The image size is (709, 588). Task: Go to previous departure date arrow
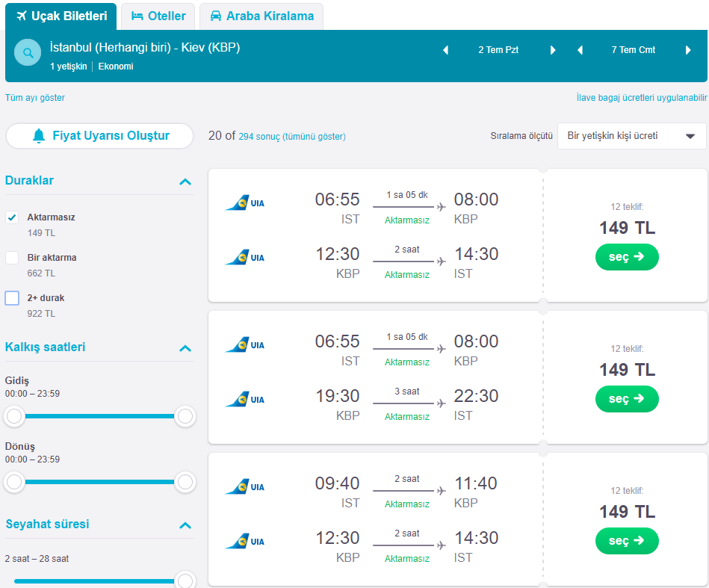(446, 50)
